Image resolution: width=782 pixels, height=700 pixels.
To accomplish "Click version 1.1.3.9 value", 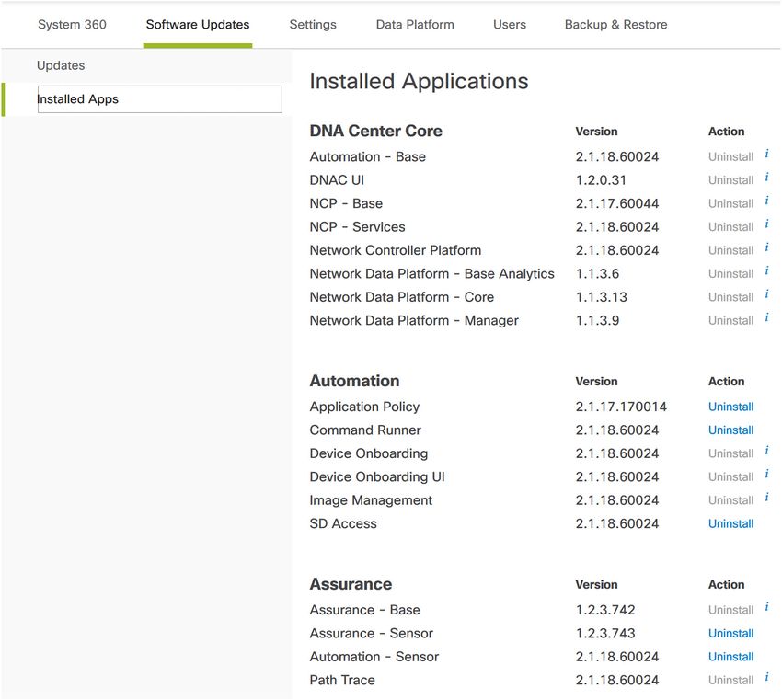I will point(597,321).
